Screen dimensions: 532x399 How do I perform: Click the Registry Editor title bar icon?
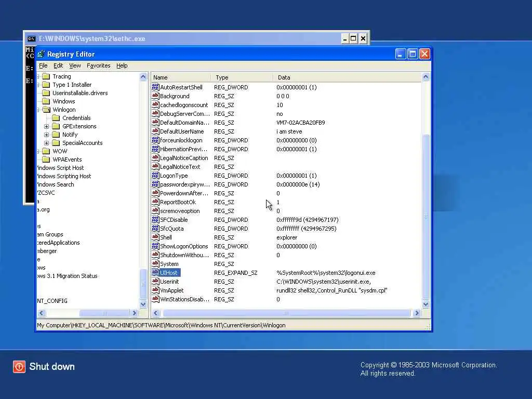[41, 54]
